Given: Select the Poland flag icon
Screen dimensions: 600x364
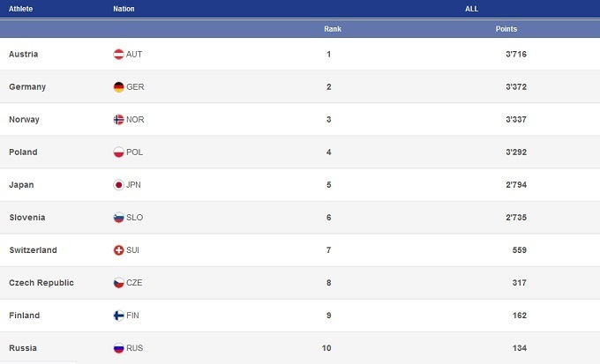Looking at the screenshot, I should (x=118, y=152).
